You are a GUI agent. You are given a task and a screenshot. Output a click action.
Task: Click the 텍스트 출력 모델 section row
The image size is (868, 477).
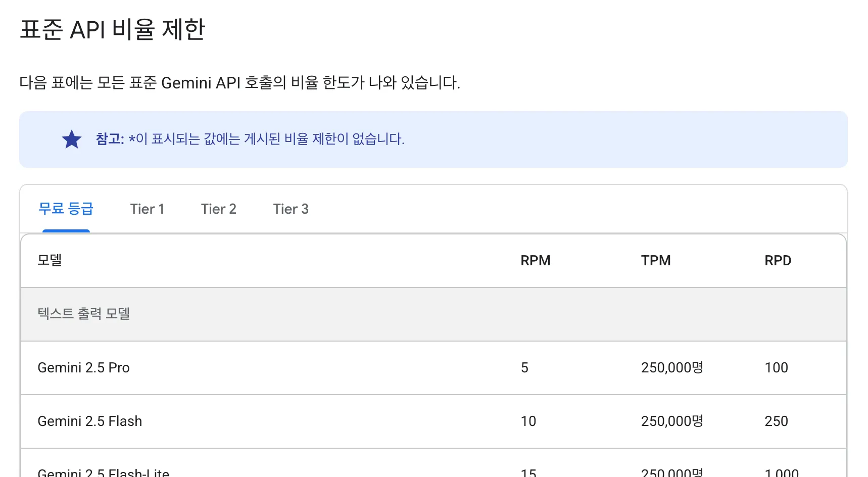pos(433,314)
